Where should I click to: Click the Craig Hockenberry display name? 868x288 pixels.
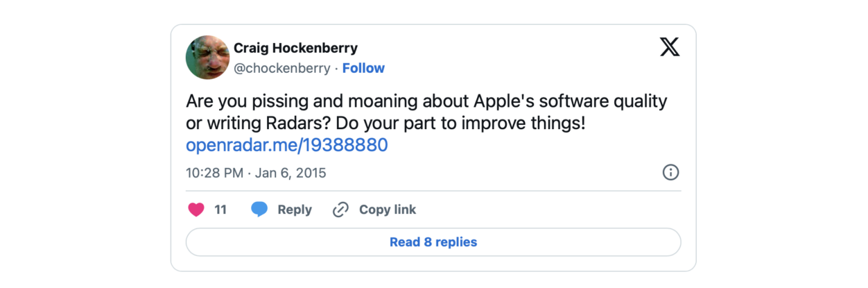tap(295, 48)
